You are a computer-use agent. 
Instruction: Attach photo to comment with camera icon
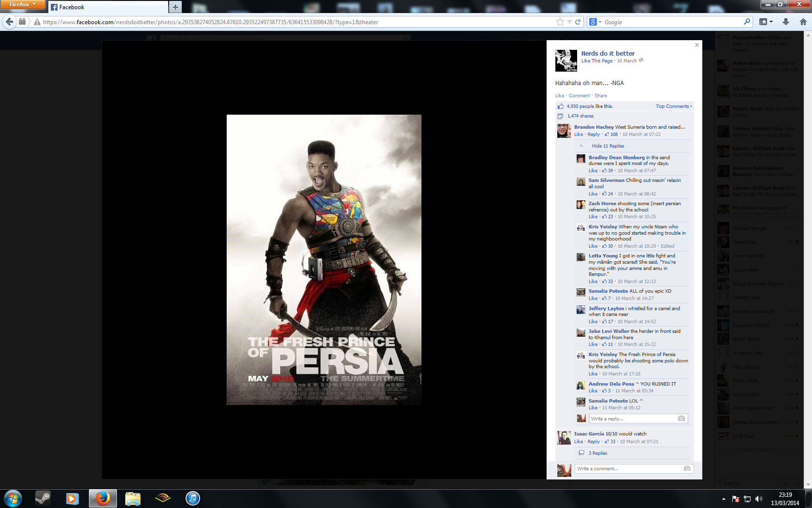[x=687, y=468]
